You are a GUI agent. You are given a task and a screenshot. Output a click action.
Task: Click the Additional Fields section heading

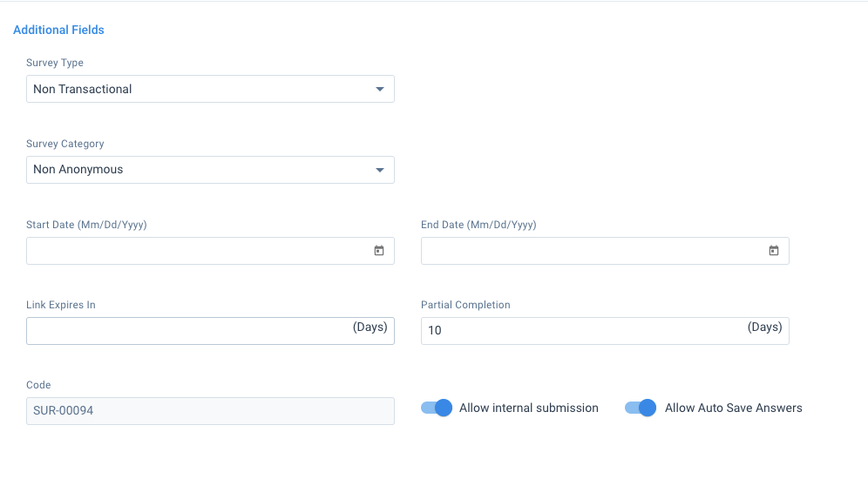pyautogui.click(x=58, y=30)
